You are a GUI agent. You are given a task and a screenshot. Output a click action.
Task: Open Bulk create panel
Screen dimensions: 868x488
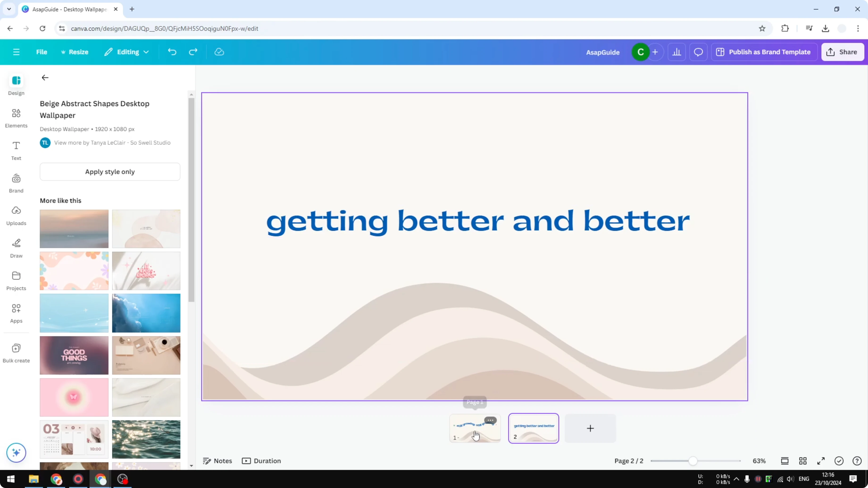[16, 353]
